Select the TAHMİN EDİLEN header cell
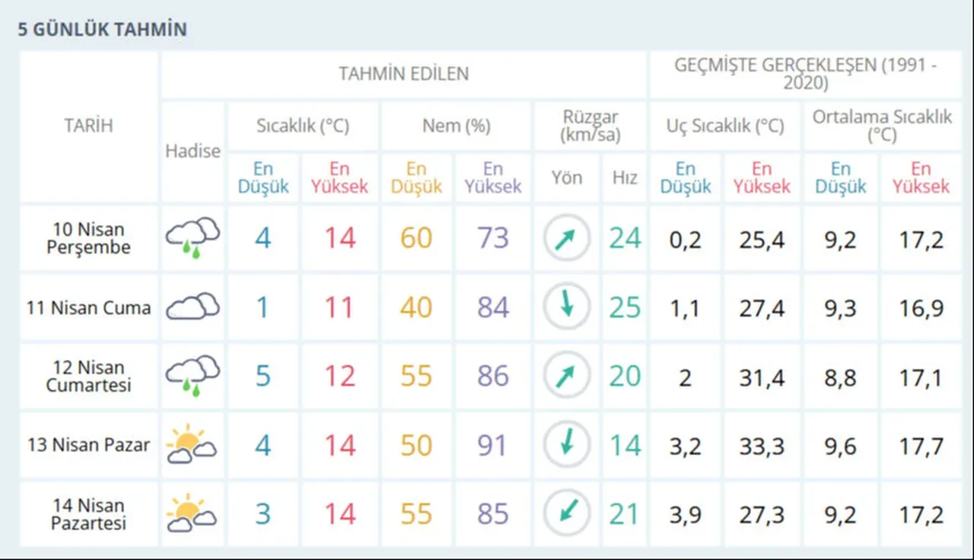Image resolution: width=974 pixels, height=560 pixels. 403,74
